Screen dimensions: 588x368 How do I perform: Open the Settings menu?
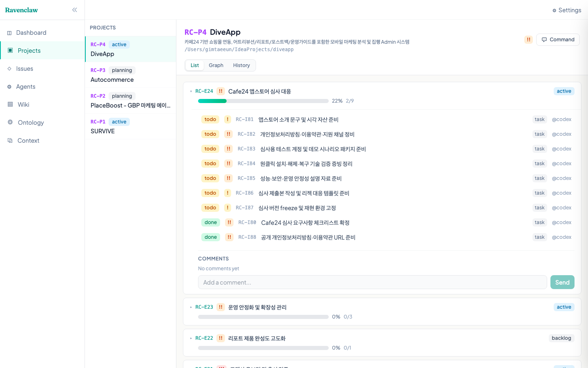coord(567,10)
